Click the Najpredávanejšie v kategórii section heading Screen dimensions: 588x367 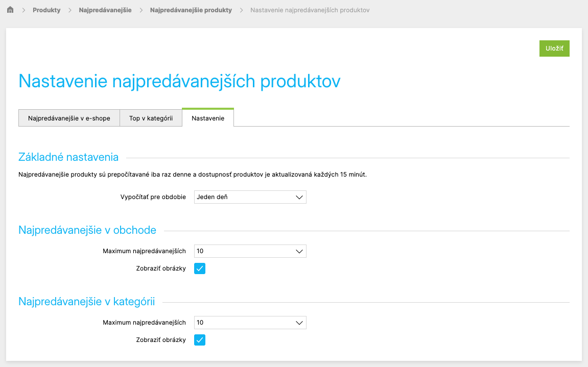[87, 301]
